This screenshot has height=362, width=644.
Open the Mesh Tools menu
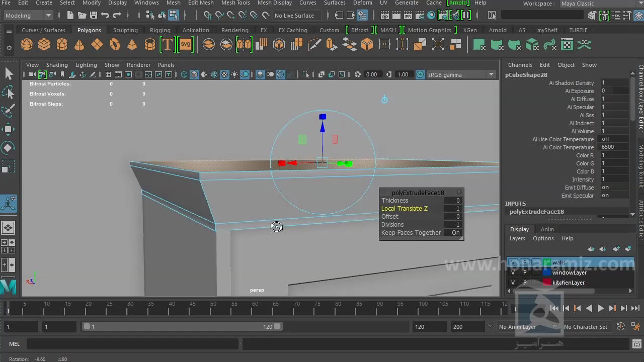(235, 3)
